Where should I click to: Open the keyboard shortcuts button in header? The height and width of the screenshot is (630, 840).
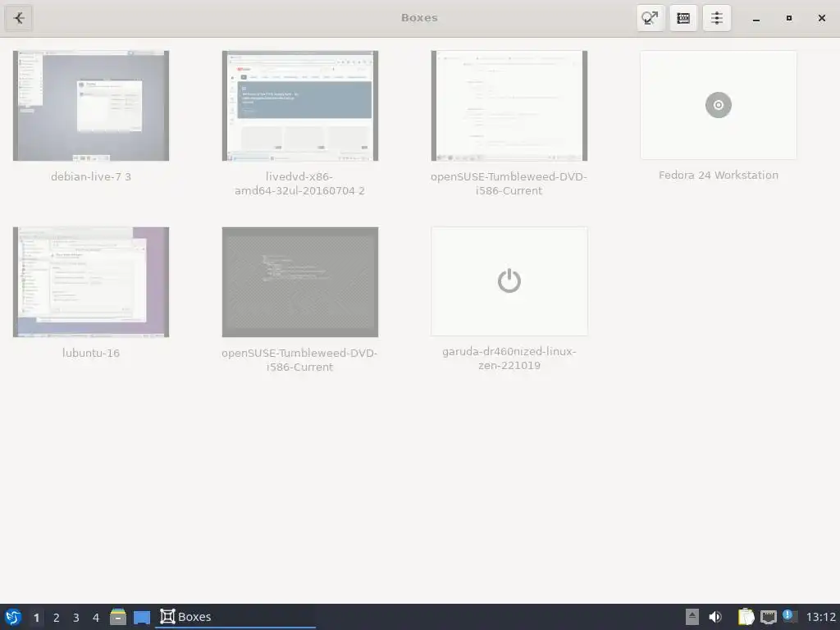683,18
